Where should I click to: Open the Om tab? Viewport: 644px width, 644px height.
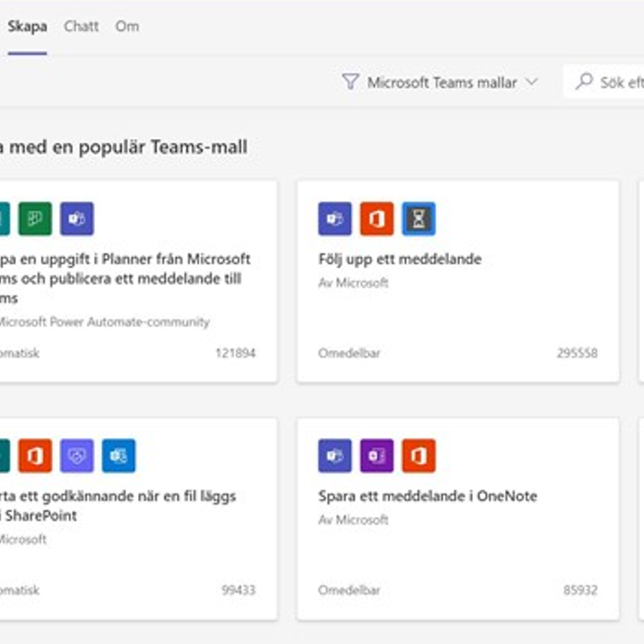tap(127, 26)
